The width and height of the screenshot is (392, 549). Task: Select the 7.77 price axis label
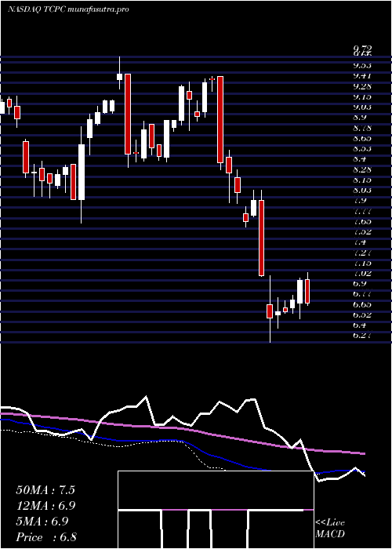point(362,212)
